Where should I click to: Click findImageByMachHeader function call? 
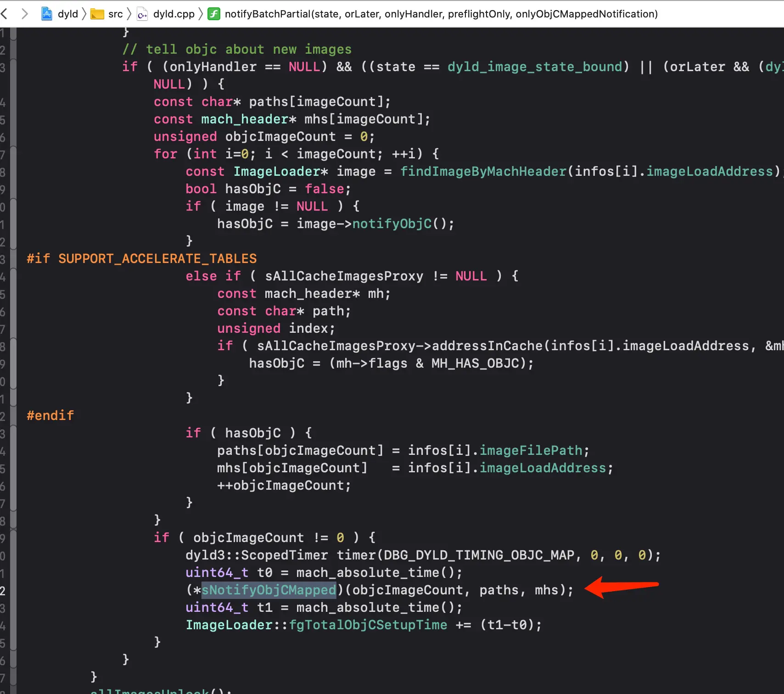[x=483, y=171]
